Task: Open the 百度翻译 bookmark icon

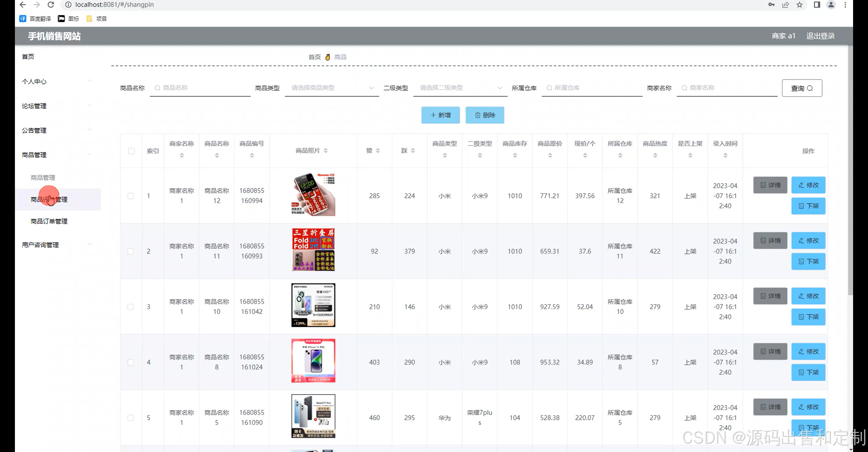Action: [23, 19]
